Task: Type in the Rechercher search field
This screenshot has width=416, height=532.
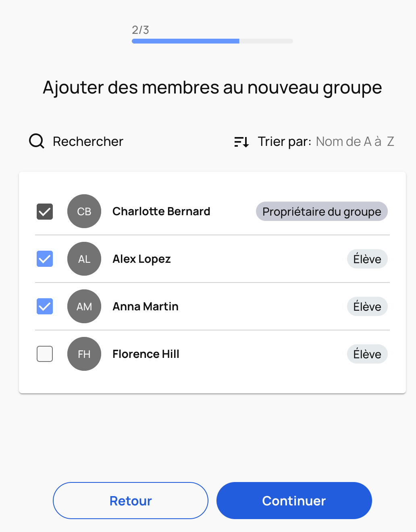Action: [x=88, y=141]
